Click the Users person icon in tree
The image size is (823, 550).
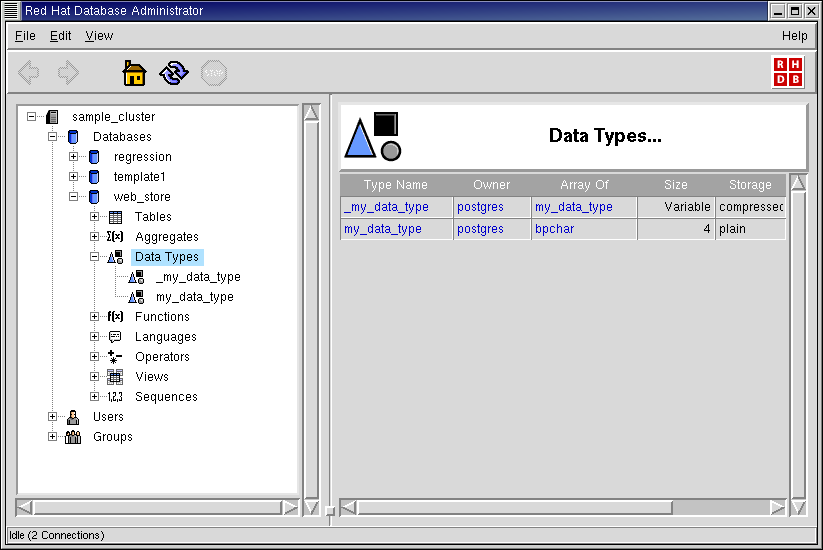[x=73, y=417]
